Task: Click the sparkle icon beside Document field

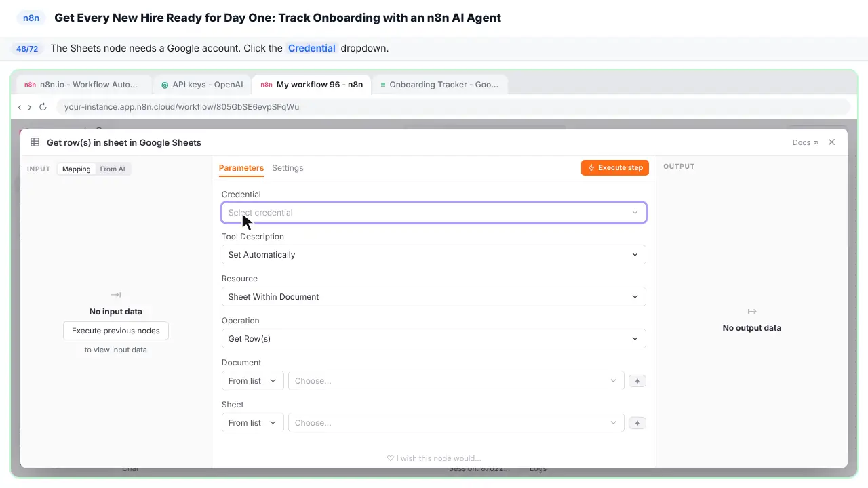Action: 637,381
